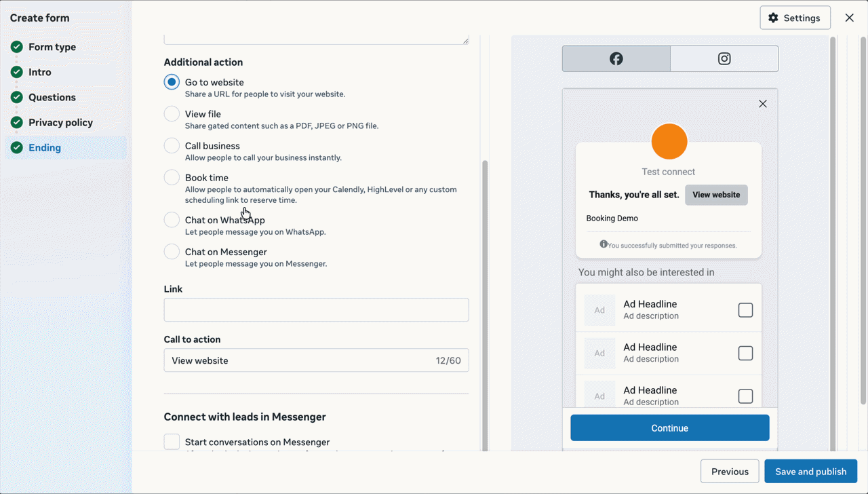
Task: Choose the Call business radio option
Action: [172, 146]
